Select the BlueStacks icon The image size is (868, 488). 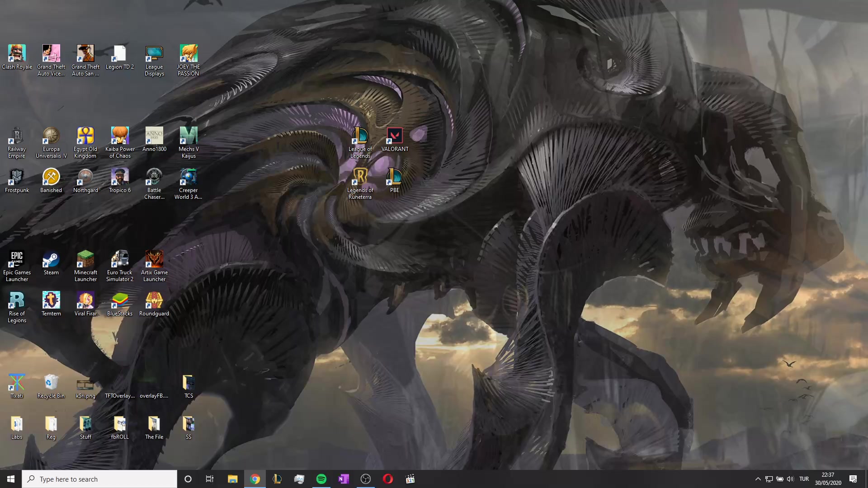[x=120, y=304]
